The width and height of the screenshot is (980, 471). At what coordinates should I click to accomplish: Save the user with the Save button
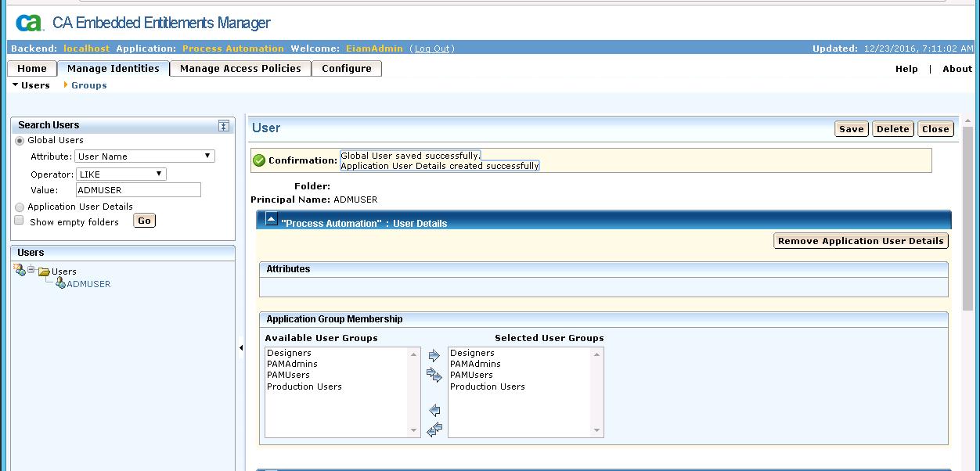click(852, 129)
